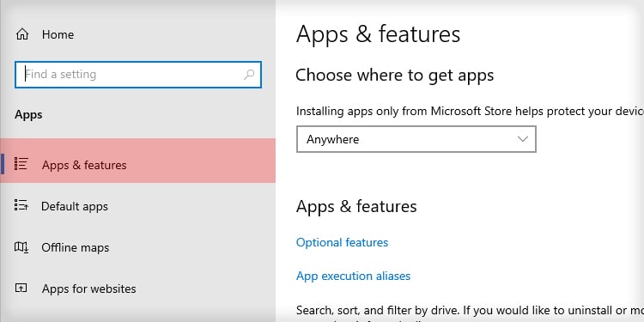Click the Search, sort, and filter description text
Viewport: 644px width, 322px height.
tap(470, 310)
